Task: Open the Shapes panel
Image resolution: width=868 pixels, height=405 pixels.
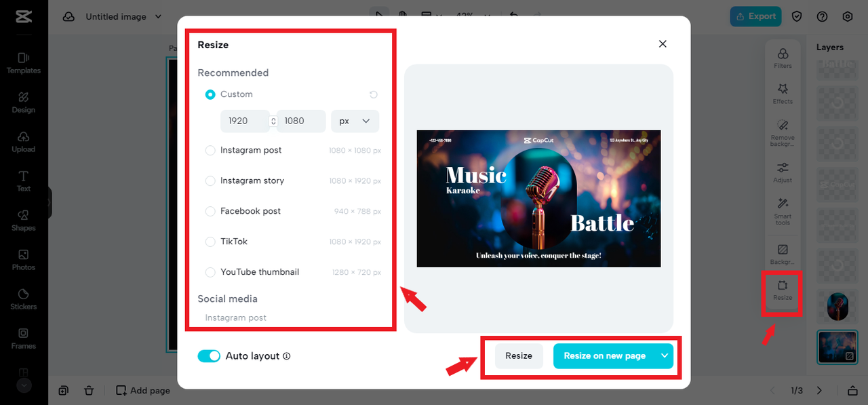Action: pyautogui.click(x=24, y=220)
